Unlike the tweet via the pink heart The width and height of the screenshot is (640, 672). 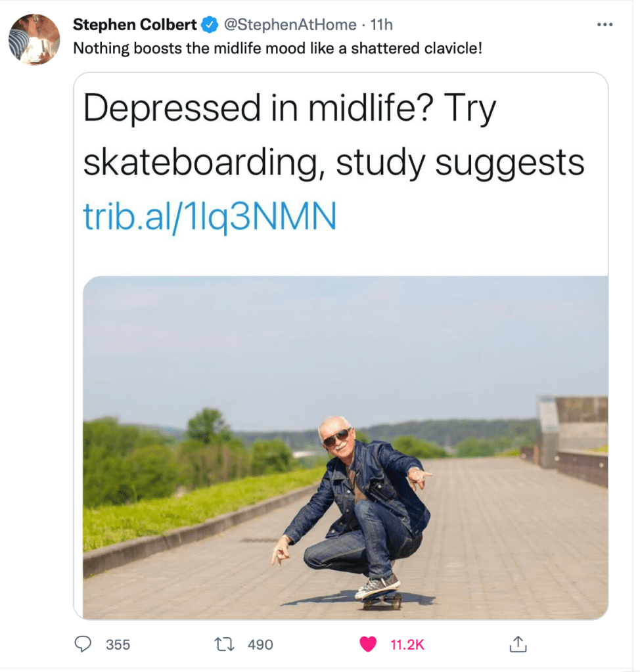click(x=368, y=644)
